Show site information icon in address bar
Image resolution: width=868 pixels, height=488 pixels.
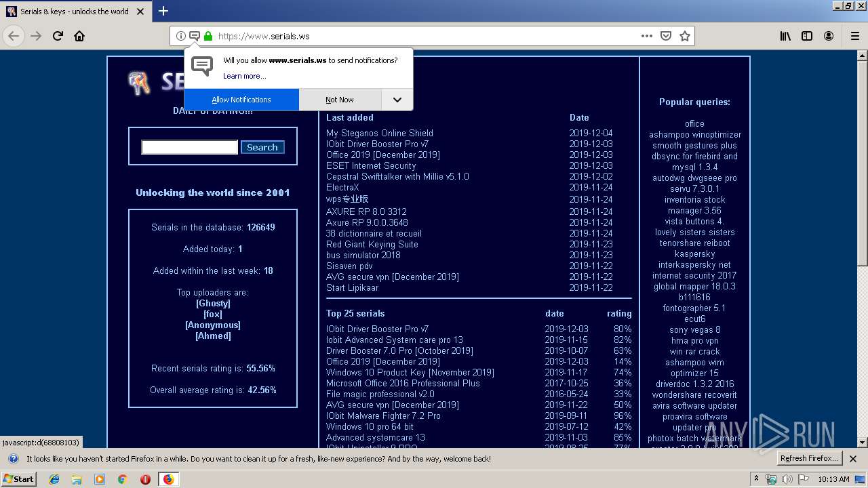(180, 36)
